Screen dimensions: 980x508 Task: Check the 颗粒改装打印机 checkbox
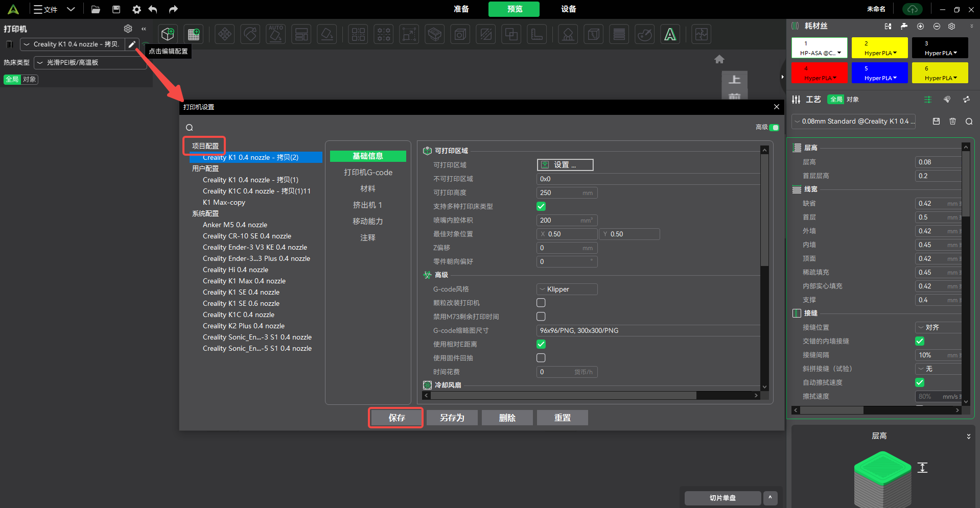(541, 303)
